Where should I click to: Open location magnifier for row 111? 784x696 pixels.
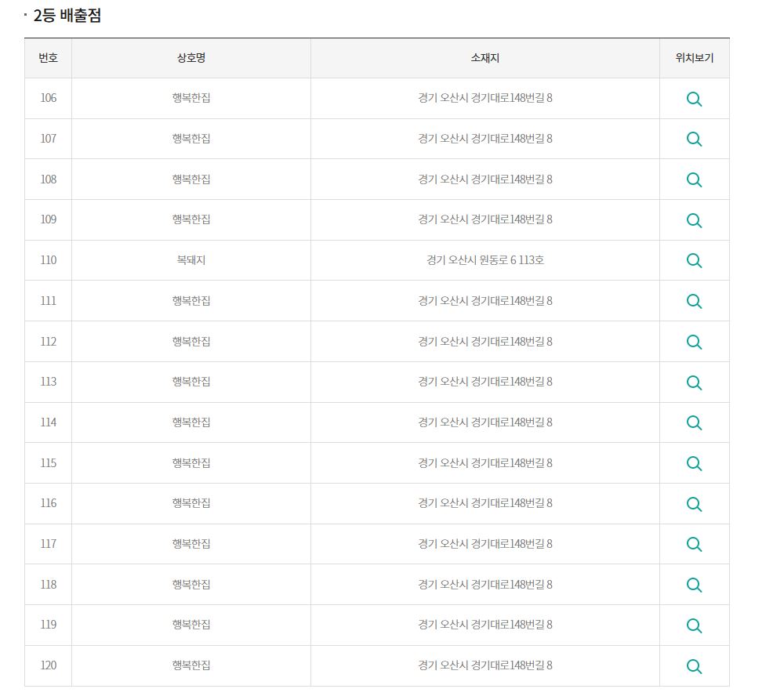coord(694,302)
